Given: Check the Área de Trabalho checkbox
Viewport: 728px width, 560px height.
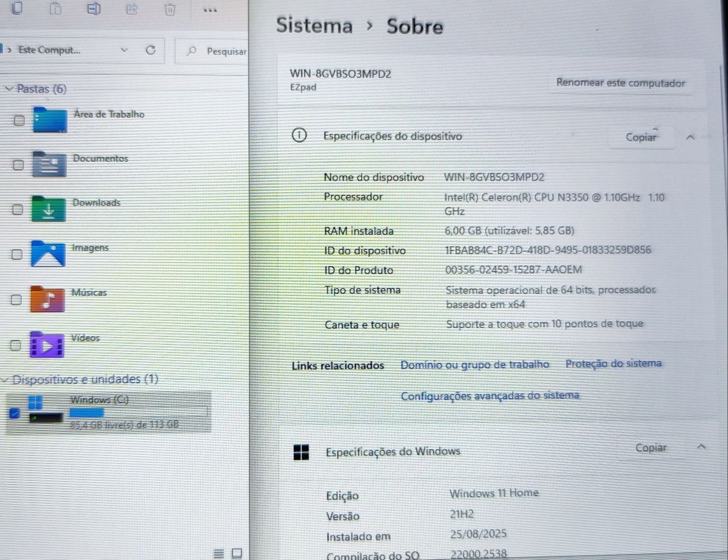Looking at the screenshot, I should pyautogui.click(x=19, y=121).
